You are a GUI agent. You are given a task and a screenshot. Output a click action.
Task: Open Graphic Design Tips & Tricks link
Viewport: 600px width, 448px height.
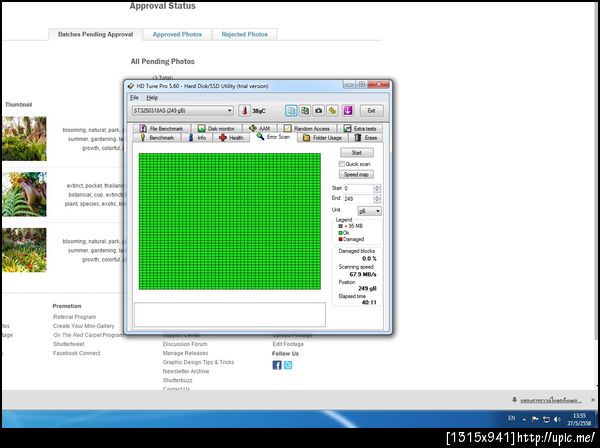(198, 362)
